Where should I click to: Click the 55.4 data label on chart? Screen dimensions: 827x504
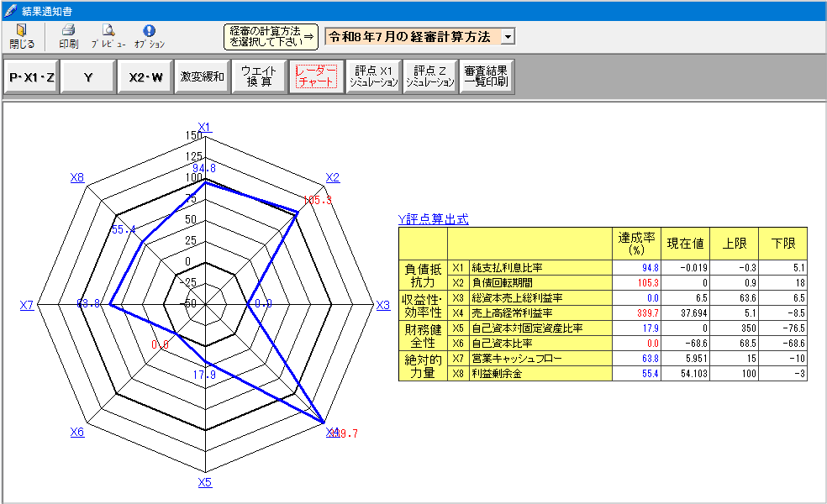click(124, 230)
